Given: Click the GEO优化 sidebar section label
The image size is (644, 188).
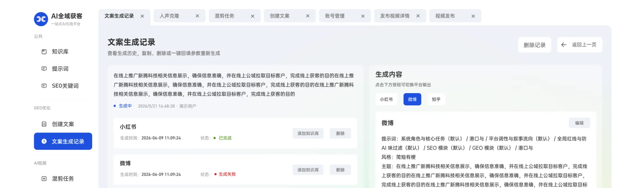Looking at the screenshot, I should (x=42, y=108).
